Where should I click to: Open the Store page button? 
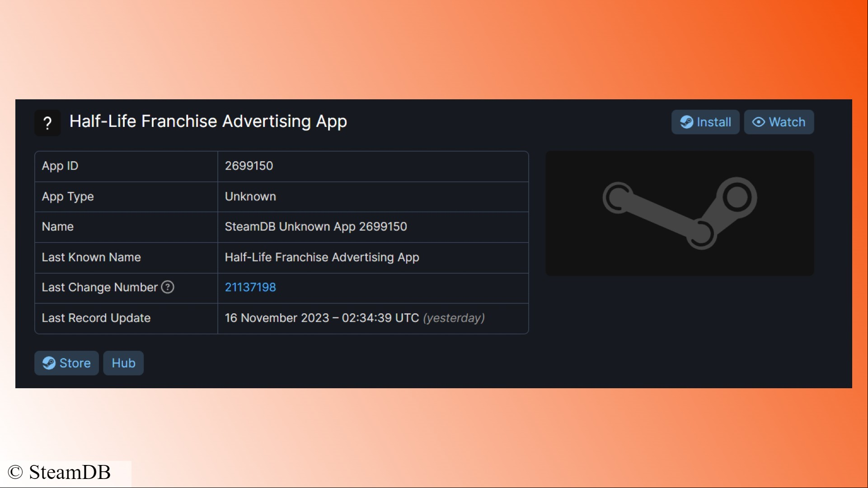click(x=66, y=363)
